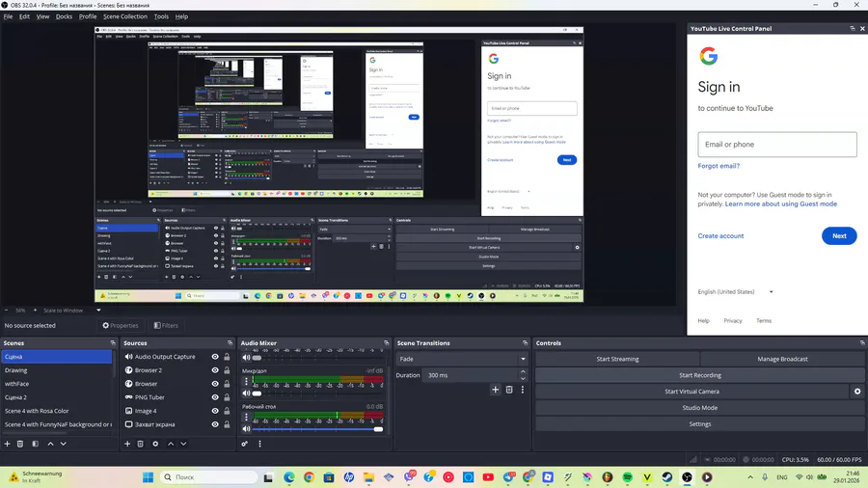Open YouTube icon in taskbar

488,477
